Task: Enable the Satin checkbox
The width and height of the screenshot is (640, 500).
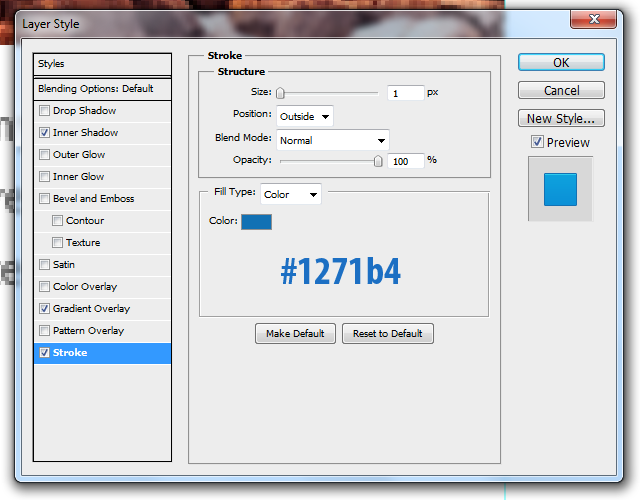Action: point(44,265)
